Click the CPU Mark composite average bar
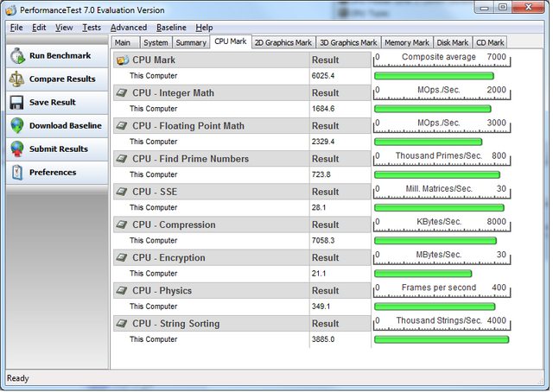553x392 pixels. coord(434,76)
